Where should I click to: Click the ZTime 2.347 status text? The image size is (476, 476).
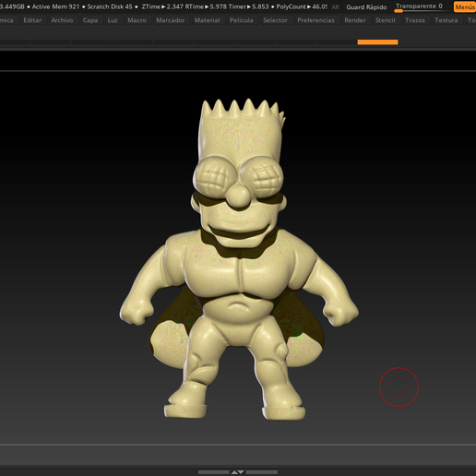pos(162,6)
